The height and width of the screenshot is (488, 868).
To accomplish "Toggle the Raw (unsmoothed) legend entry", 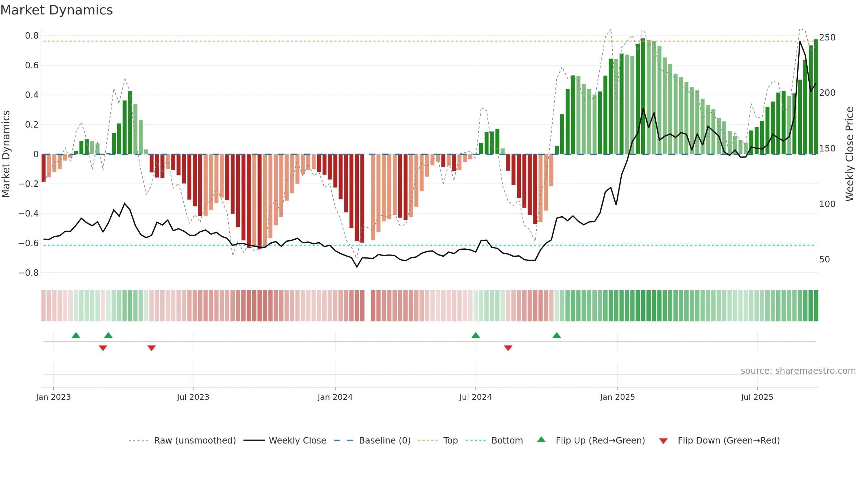I will point(182,440).
